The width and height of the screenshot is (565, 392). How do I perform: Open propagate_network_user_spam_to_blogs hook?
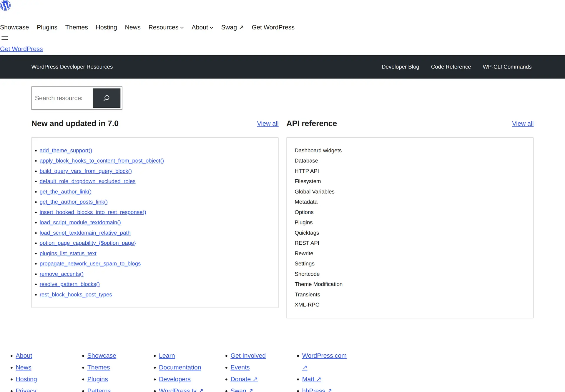pos(90,264)
